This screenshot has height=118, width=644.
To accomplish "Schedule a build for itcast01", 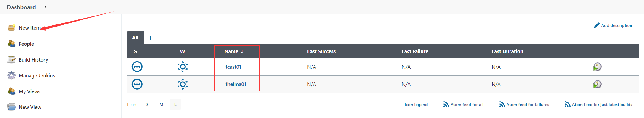I will 597,67.
